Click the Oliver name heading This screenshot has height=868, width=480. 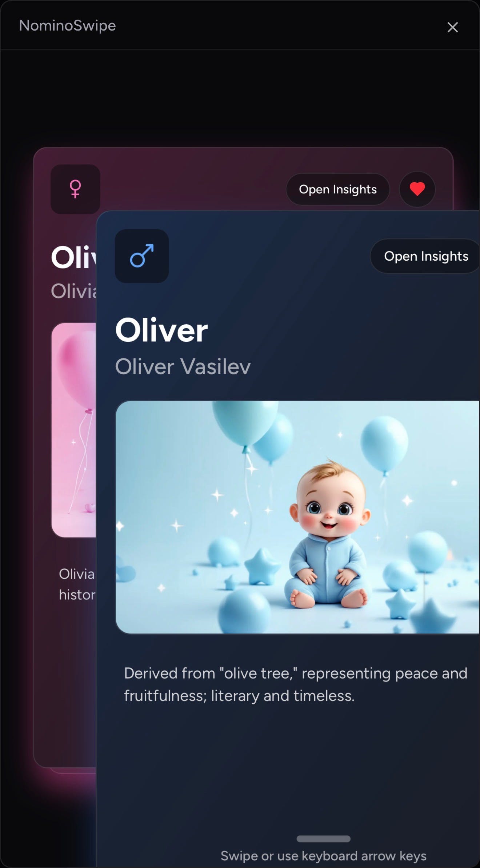pyautogui.click(x=161, y=330)
